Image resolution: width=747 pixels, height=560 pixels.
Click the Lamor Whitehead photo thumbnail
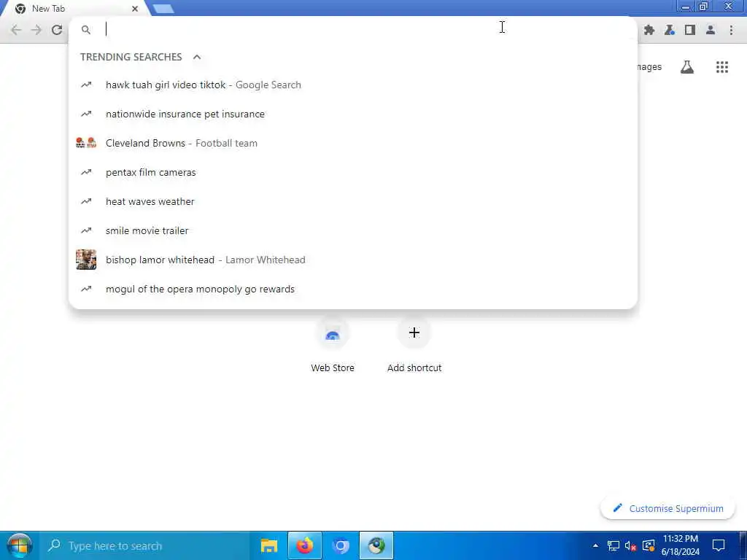86,260
